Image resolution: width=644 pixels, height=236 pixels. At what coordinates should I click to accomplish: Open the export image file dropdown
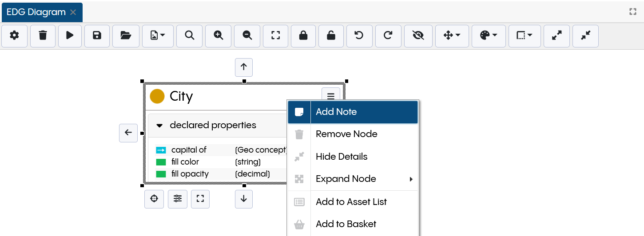click(158, 35)
